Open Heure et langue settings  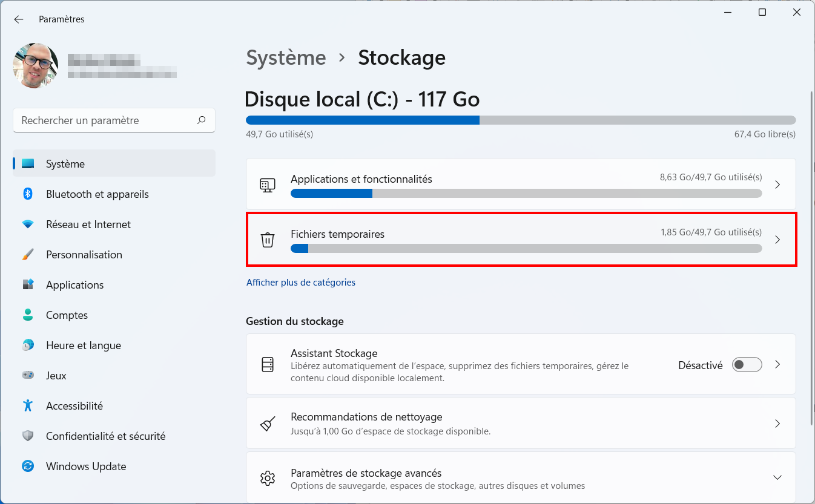tap(114, 345)
